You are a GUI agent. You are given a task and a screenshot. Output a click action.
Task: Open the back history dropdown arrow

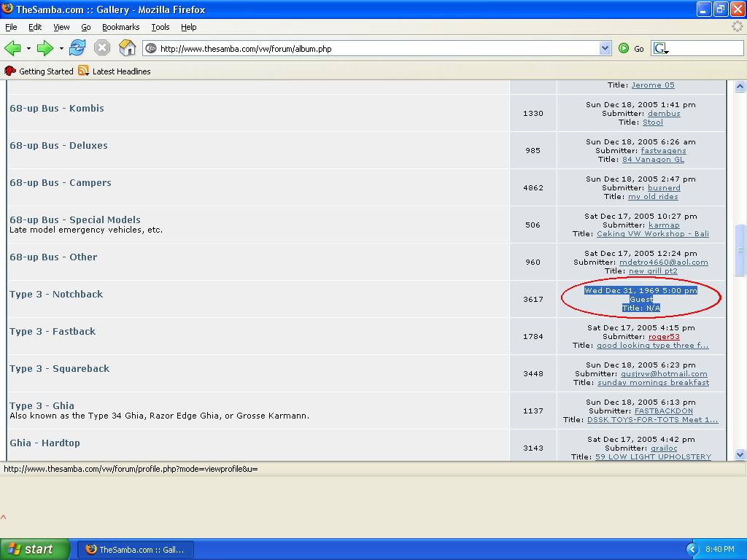click(28, 49)
